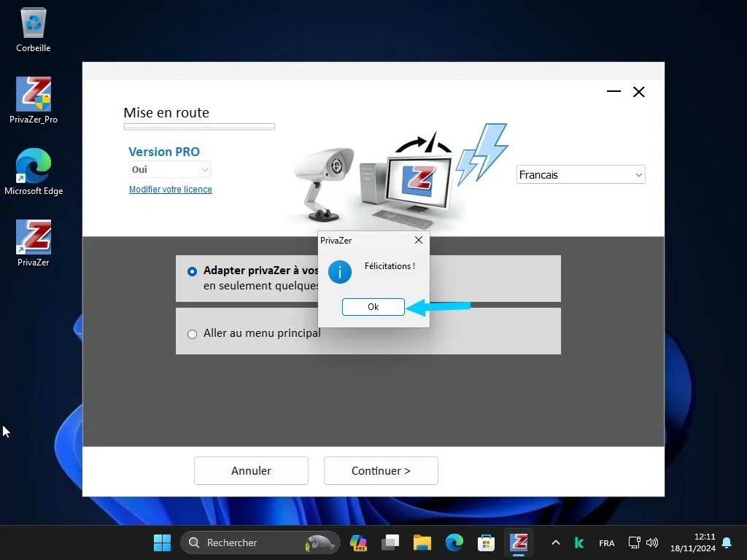The image size is (747, 560).
Task: Minimize the PrivaZer setup window
Action: (x=614, y=91)
